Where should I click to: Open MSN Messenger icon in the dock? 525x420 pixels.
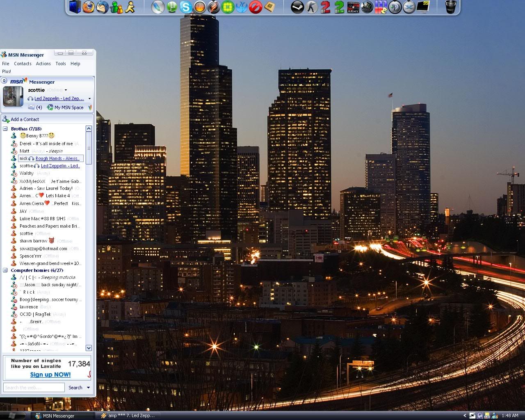point(116,7)
